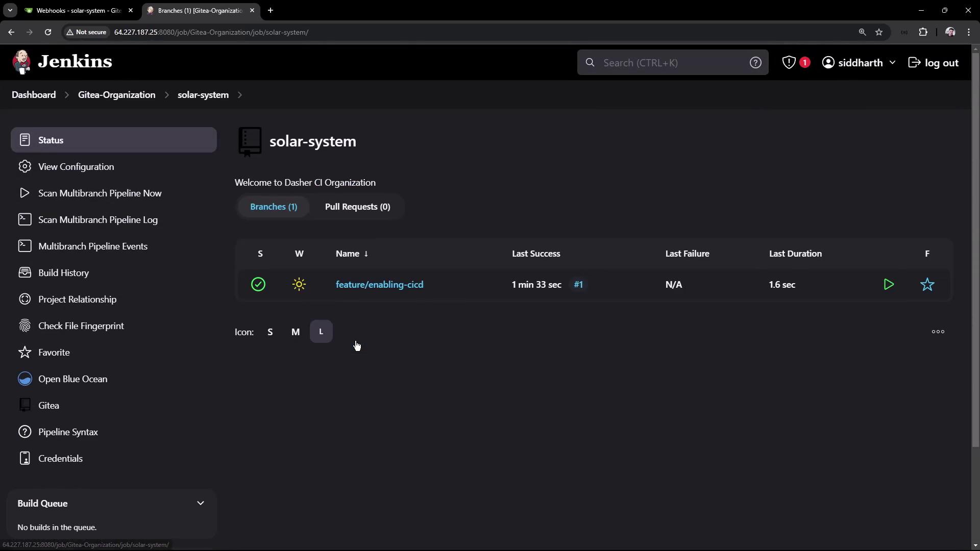Screen dimensions: 980x551
Task: Collapse the Build Queue panel
Action: pos(200,504)
